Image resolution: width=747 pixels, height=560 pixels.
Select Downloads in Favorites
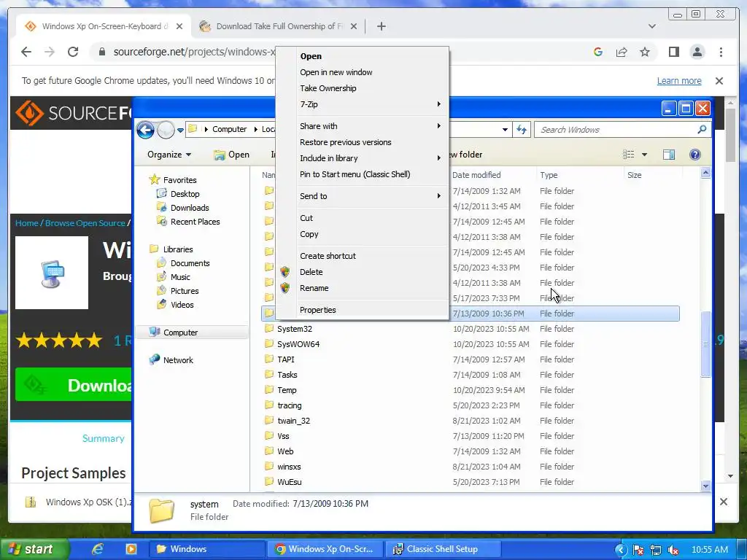(x=190, y=208)
